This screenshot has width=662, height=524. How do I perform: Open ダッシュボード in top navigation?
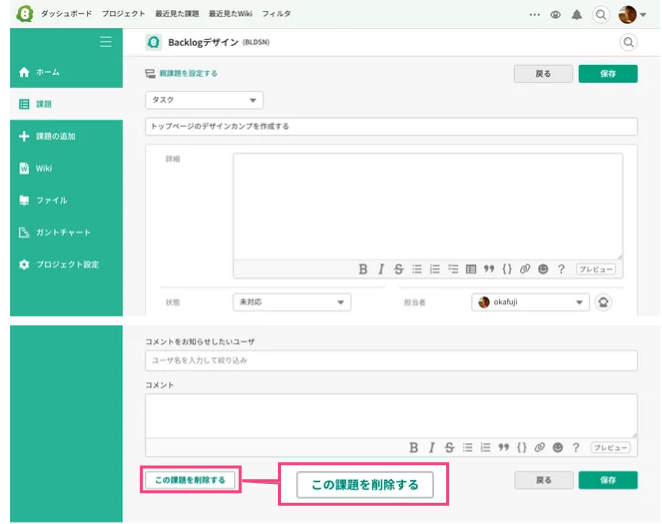pyautogui.click(x=66, y=14)
